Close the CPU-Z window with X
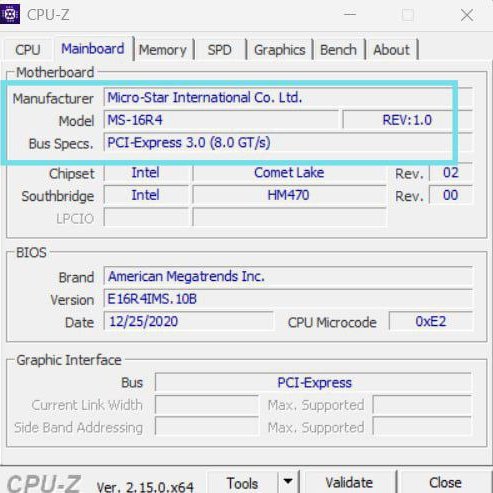 click(x=467, y=15)
